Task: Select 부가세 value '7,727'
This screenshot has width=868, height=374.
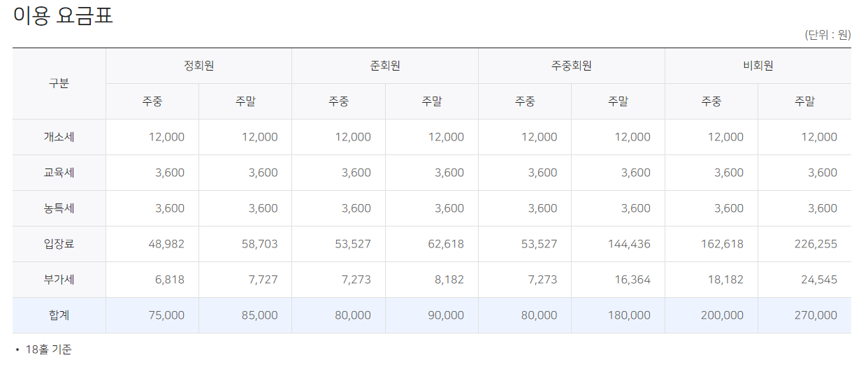Action: (263, 280)
